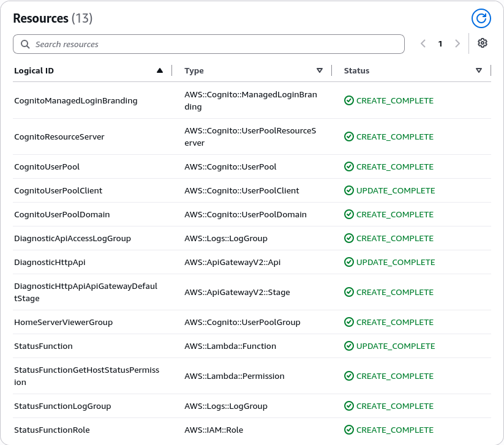Click AWS::Lambda::Permission type cell
The image size is (504, 445).
pyautogui.click(x=235, y=376)
